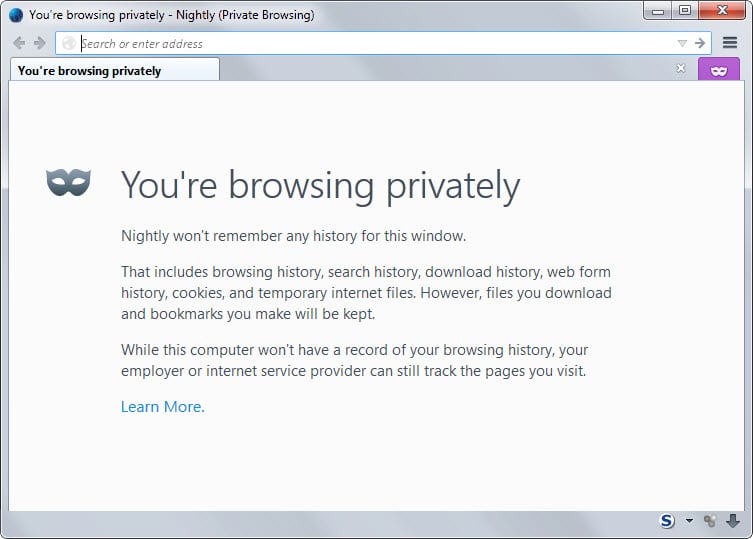Click the Nightly globe icon in title bar
753x539 pixels.
16,15
